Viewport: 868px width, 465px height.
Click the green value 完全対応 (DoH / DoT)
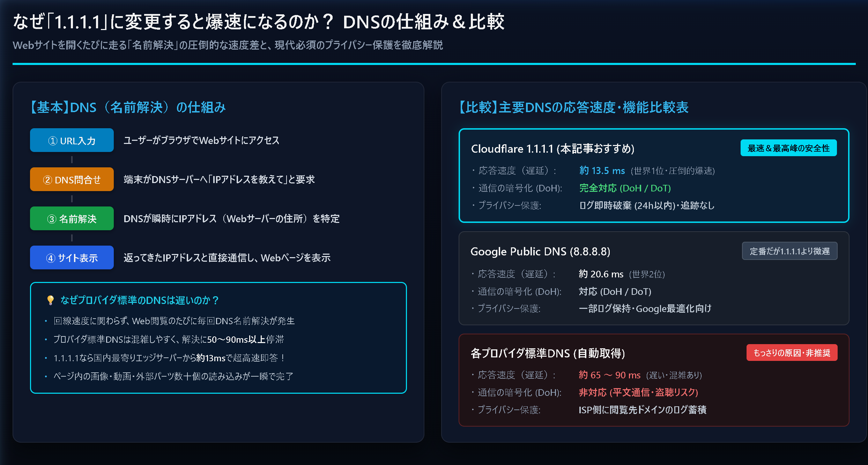[x=625, y=188]
